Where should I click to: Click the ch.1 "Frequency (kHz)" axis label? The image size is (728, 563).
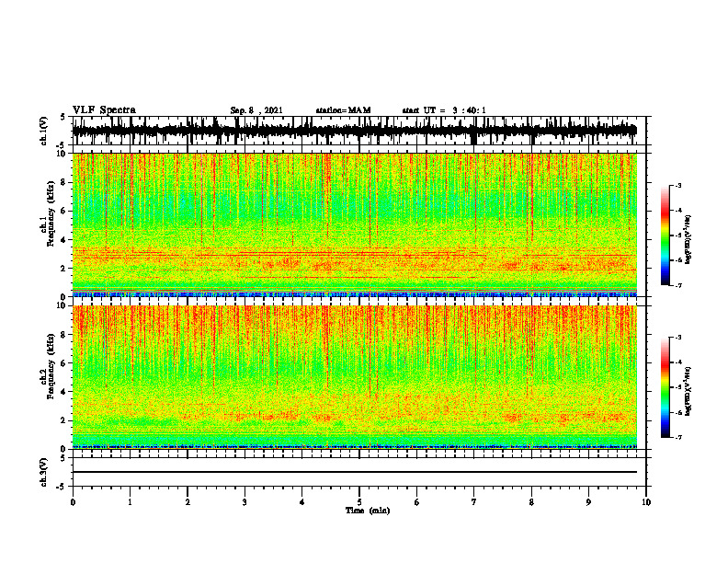(51, 213)
